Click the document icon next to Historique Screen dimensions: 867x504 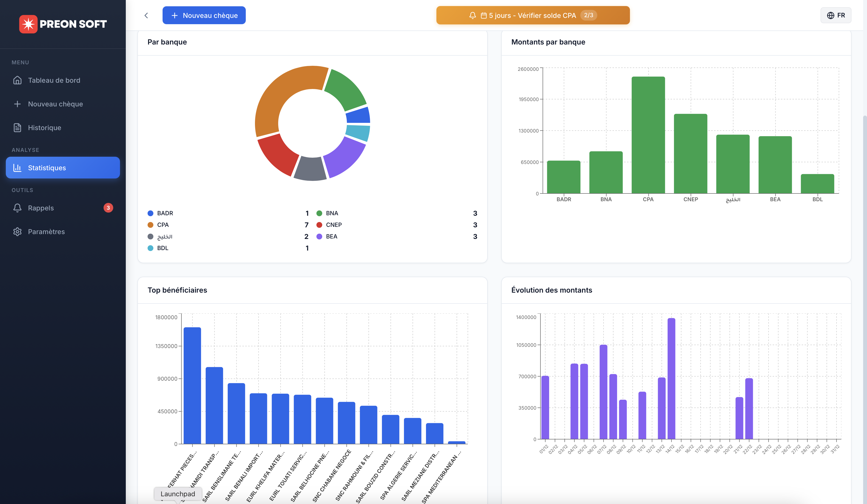coord(18,128)
